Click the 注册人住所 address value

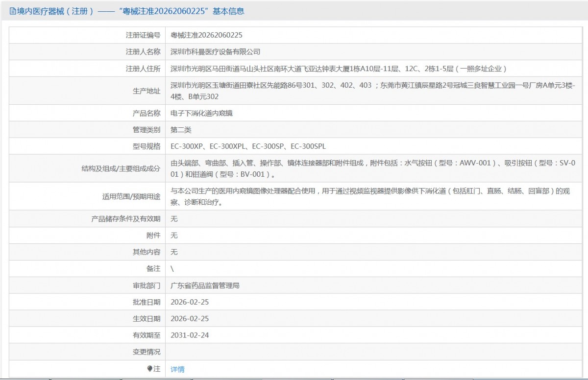[338, 69]
